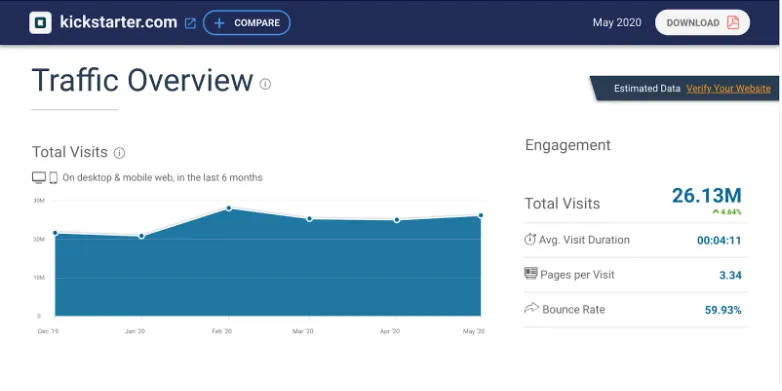The width and height of the screenshot is (782, 391).
Task: Click the May '20 data point on chart
Action: click(481, 215)
